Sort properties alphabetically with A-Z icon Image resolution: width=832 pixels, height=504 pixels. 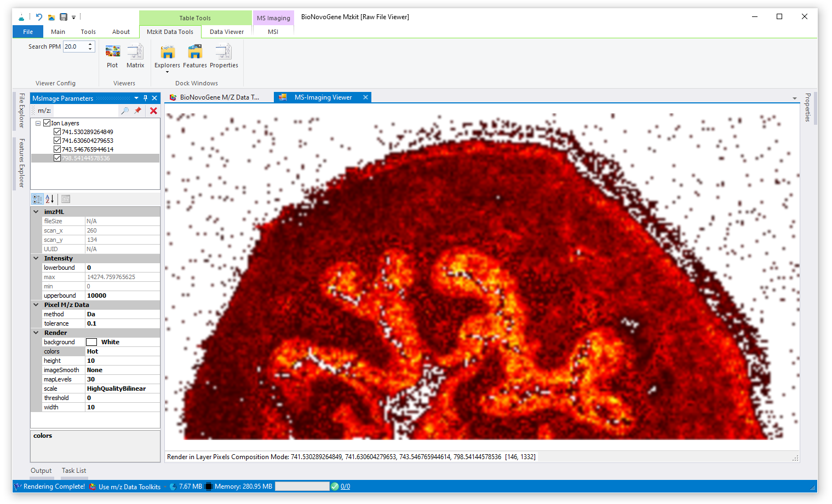(50, 199)
